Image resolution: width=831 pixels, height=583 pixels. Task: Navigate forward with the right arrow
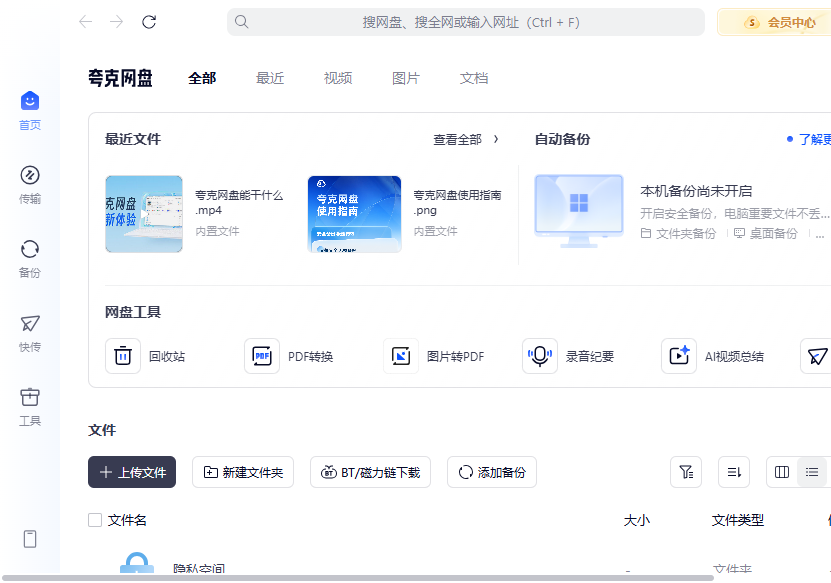coord(116,22)
